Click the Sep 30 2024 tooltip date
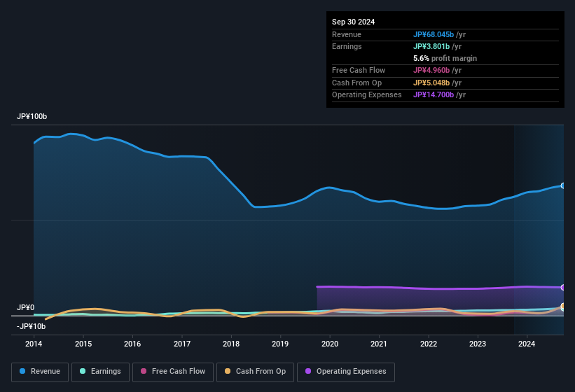 pos(353,22)
